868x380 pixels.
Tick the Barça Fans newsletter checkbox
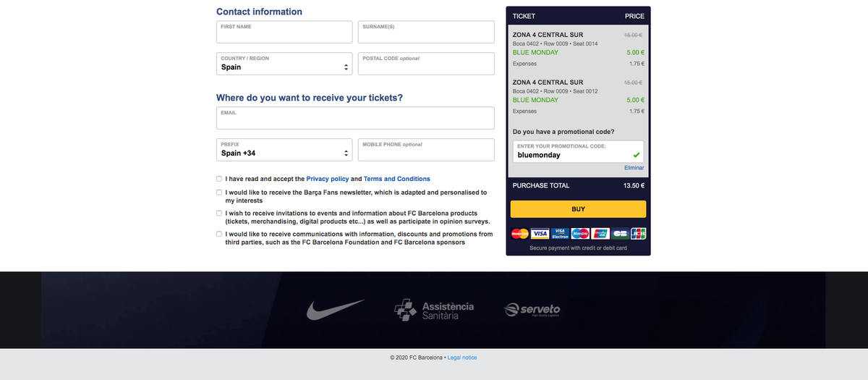(x=219, y=193)
